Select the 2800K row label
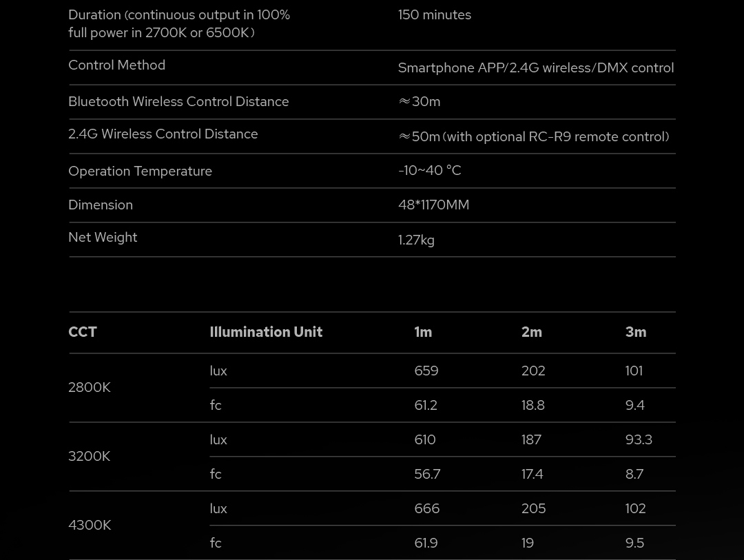Screen dimensions: 744x560 pos(90,387)
